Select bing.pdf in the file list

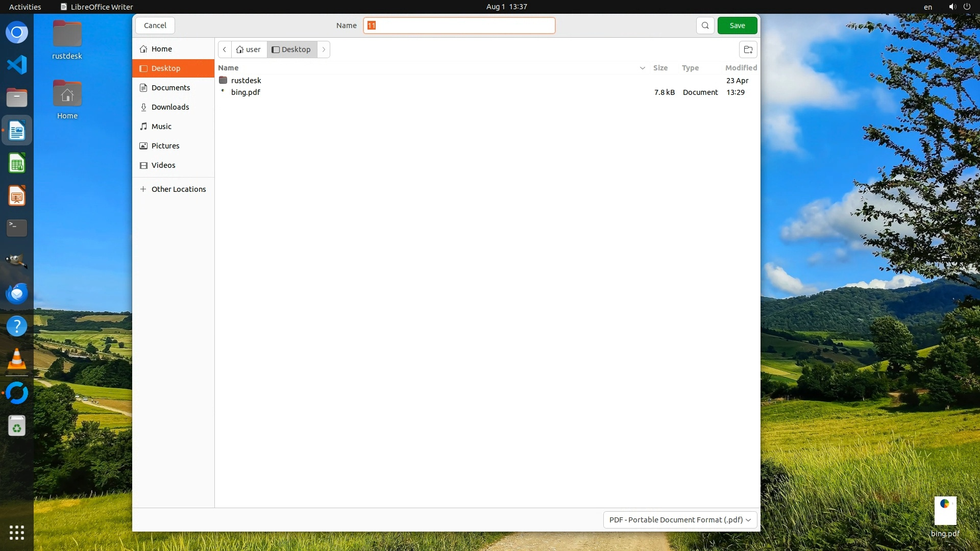tap(246, 92)
